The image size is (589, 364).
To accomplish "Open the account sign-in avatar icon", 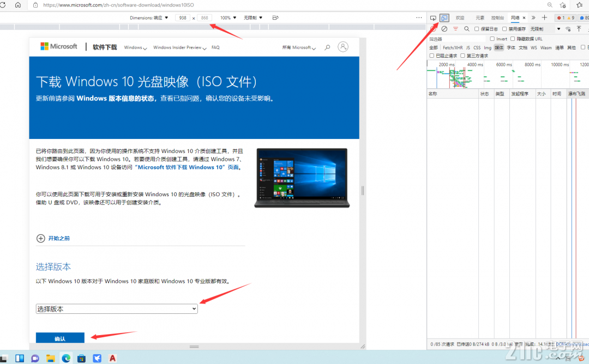I will point(343,47).
